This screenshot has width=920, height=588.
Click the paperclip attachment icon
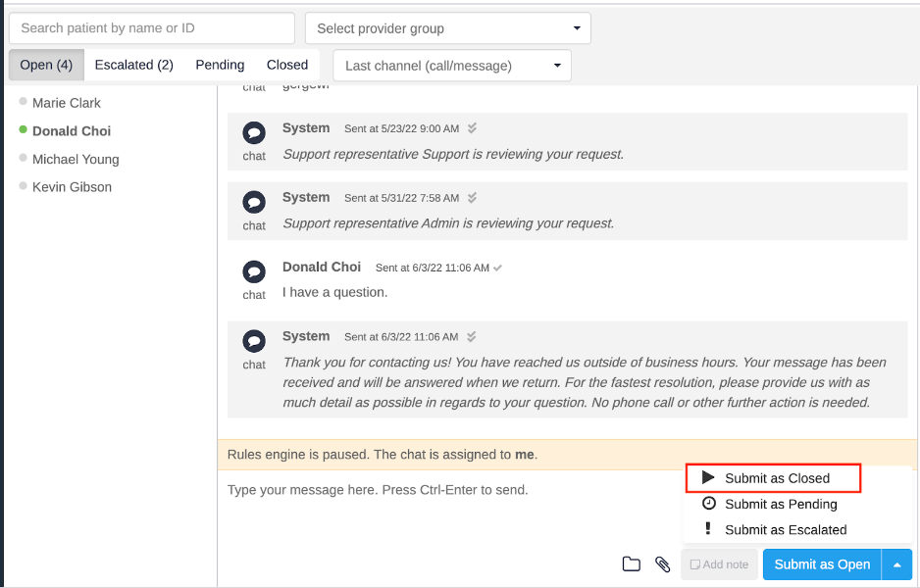[662, 563]
